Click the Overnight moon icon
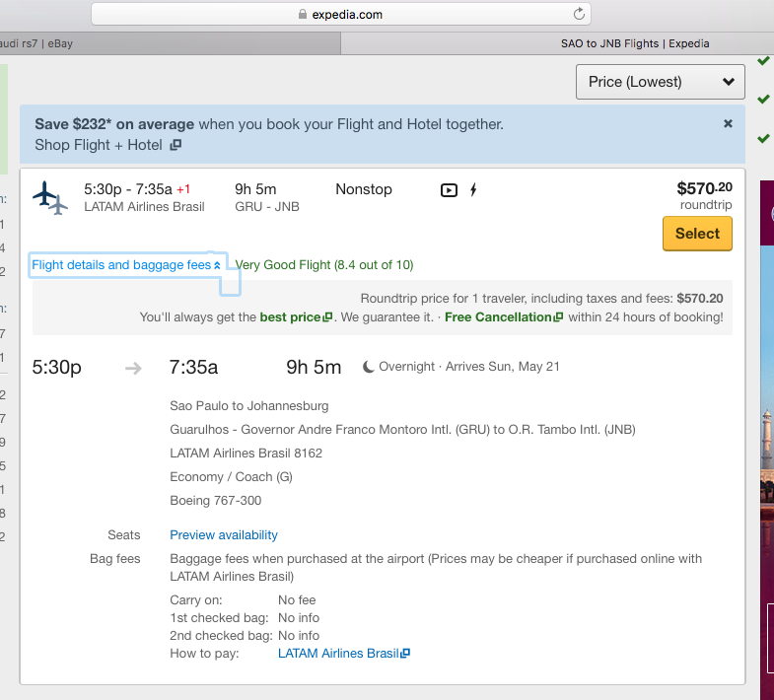 [x=368, y=367]
